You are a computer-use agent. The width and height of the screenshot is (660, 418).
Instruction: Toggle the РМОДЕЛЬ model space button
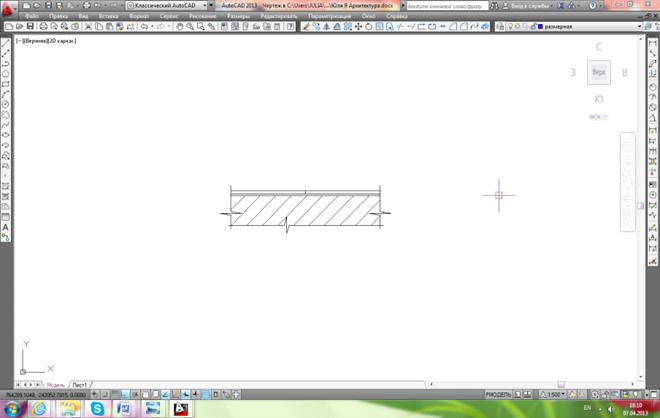coord(499,394)
